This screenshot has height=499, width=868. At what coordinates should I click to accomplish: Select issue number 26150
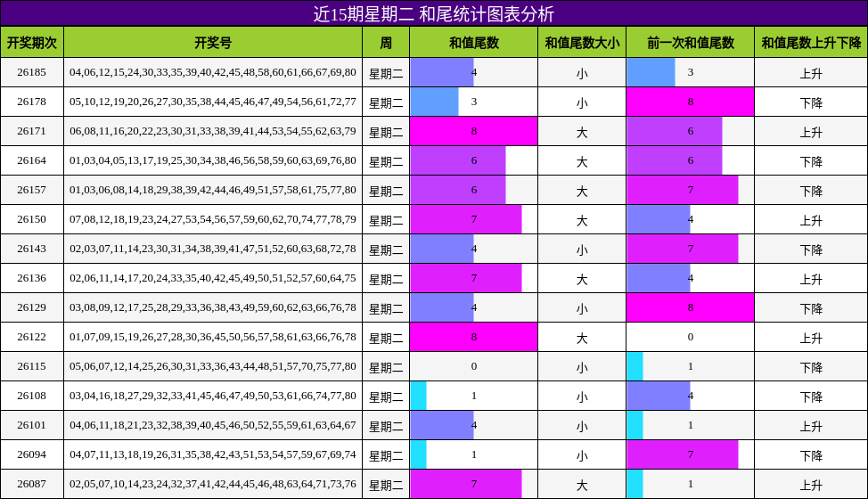(31, 219)
